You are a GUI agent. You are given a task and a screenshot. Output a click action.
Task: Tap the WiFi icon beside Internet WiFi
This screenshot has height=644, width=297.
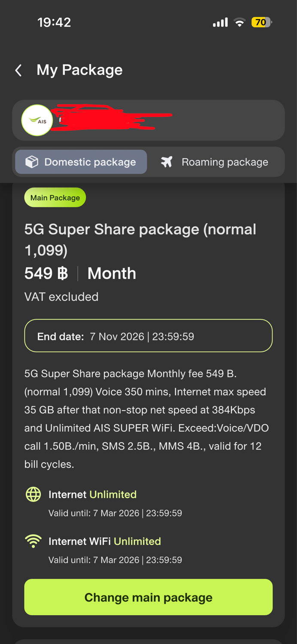[33, 541]
